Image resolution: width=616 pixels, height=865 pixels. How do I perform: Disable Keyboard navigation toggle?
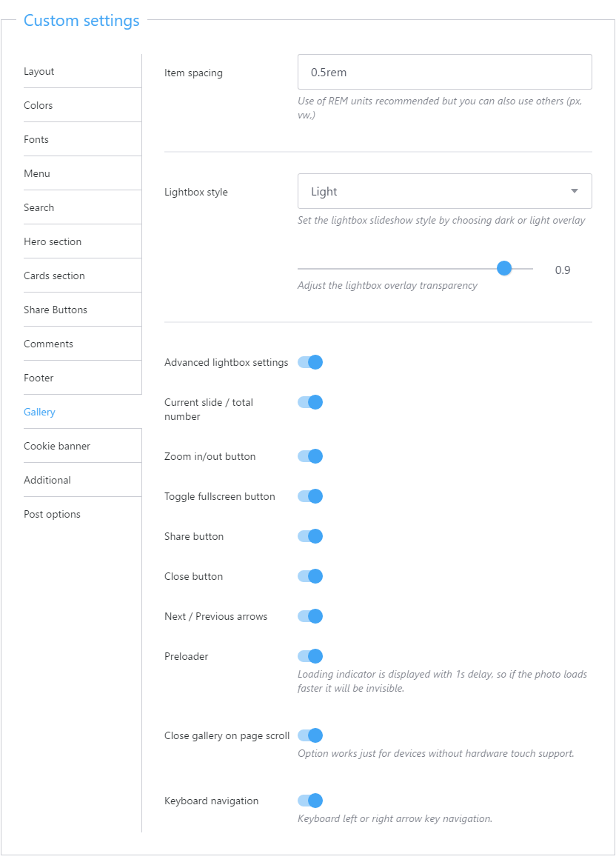point(310,801)
